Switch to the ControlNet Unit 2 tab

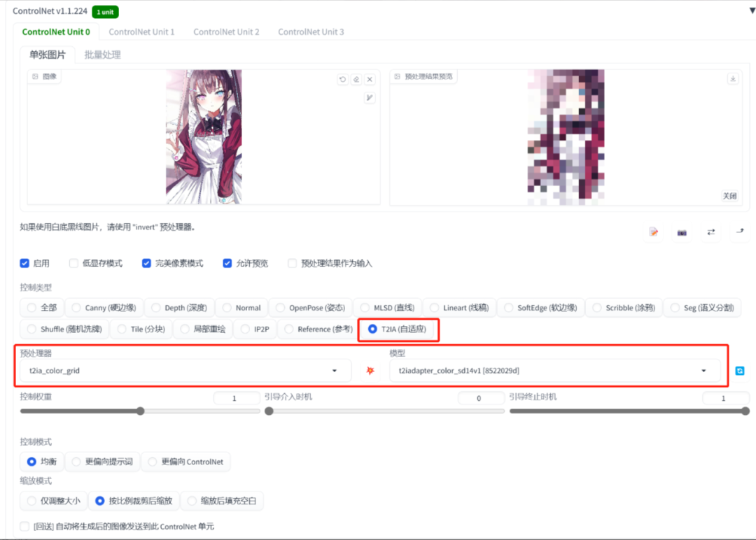(x=227, y=31)
